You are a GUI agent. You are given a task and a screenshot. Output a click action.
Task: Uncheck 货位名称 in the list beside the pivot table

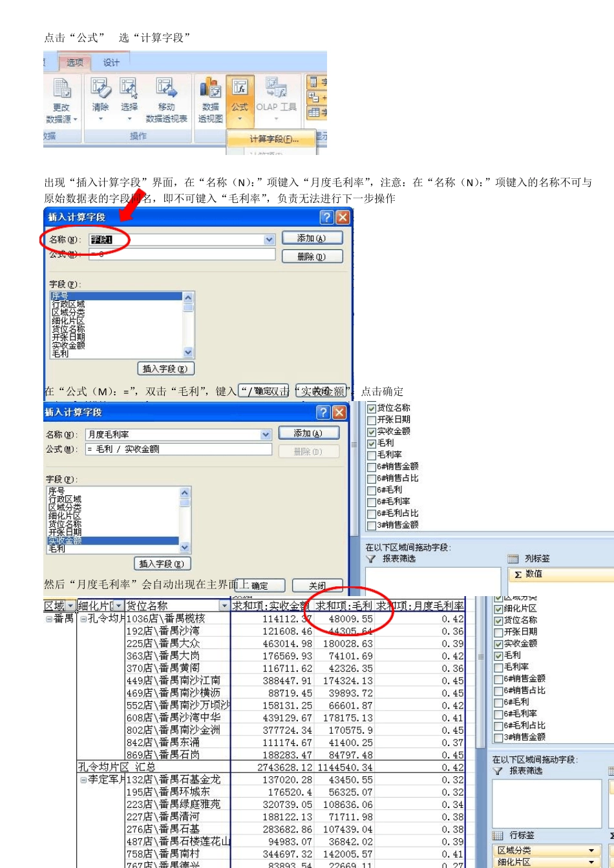498,621
